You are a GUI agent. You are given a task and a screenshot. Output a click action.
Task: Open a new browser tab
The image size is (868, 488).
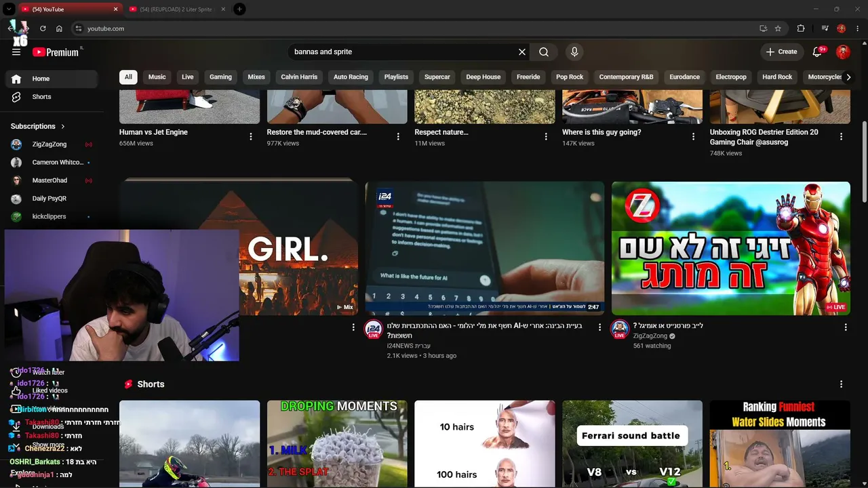click(239, 9)
